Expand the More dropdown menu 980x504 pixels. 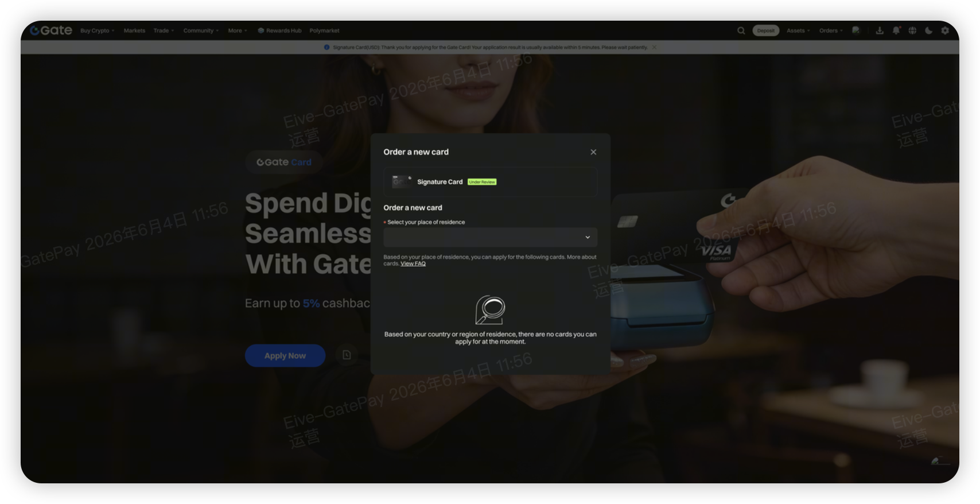238,30
